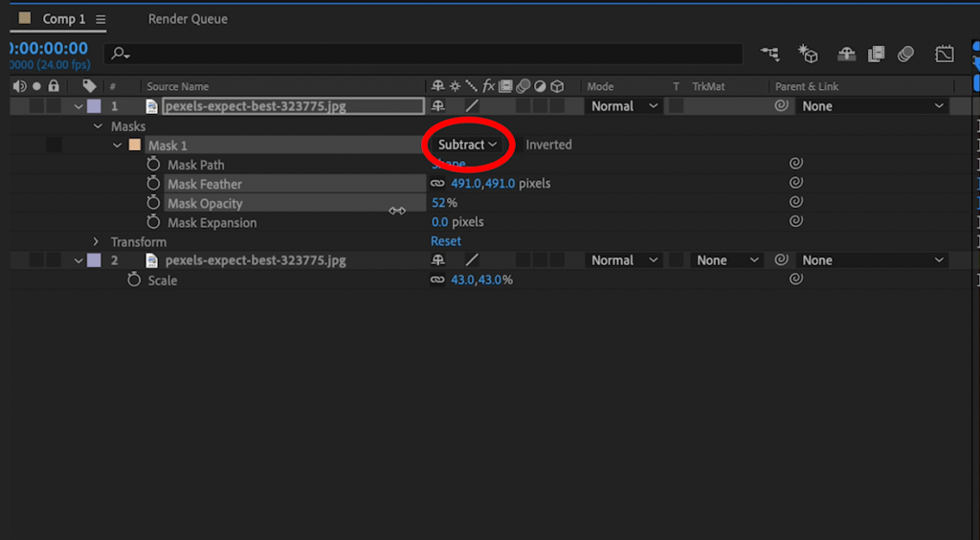Open the Graph Editor
The width and height of the screenshot is (980, 540).
click(x=945, y=55)
